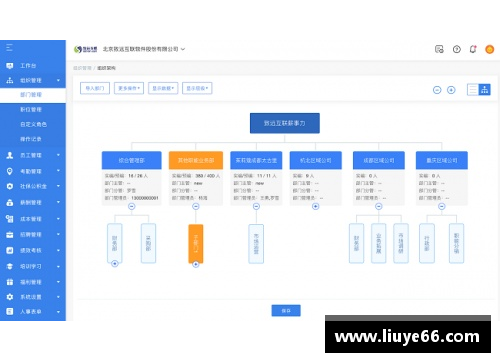Collapse the sidebar with the hamburger icon
The height and width of the screenshot is (362, 500).
[x=9, y=48]
